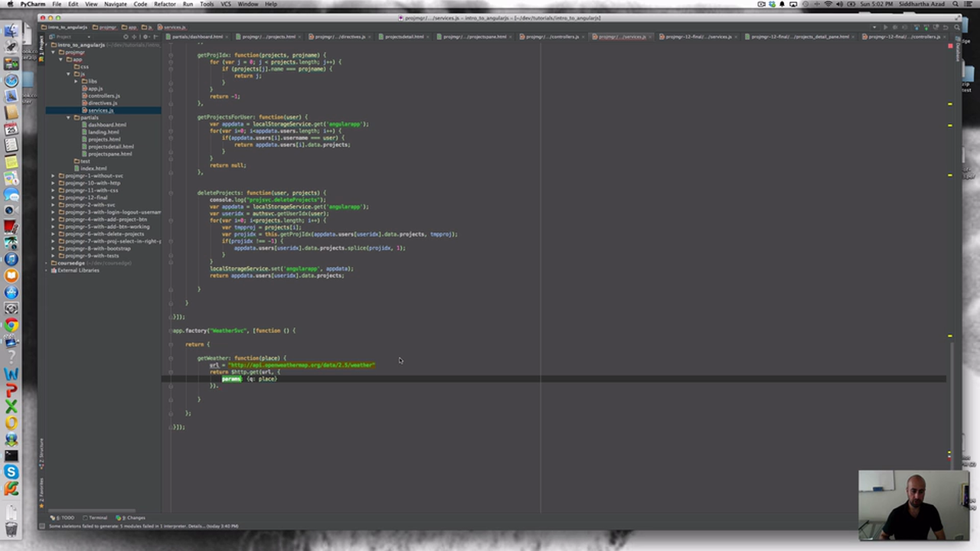Expand the libs folder
Screen dimensions: 980x551
(x=76, y=81)
